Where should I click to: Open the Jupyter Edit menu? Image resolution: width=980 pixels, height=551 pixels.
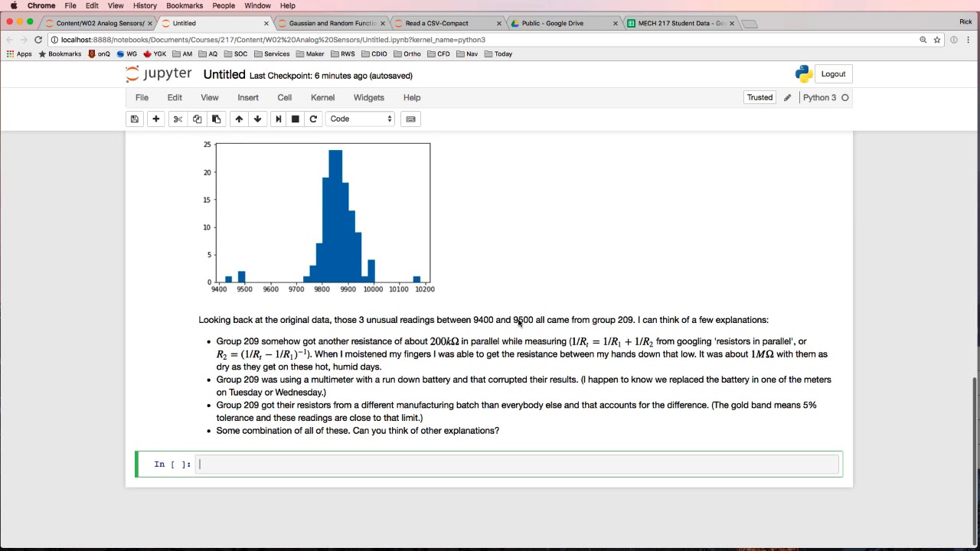point(175,97)
